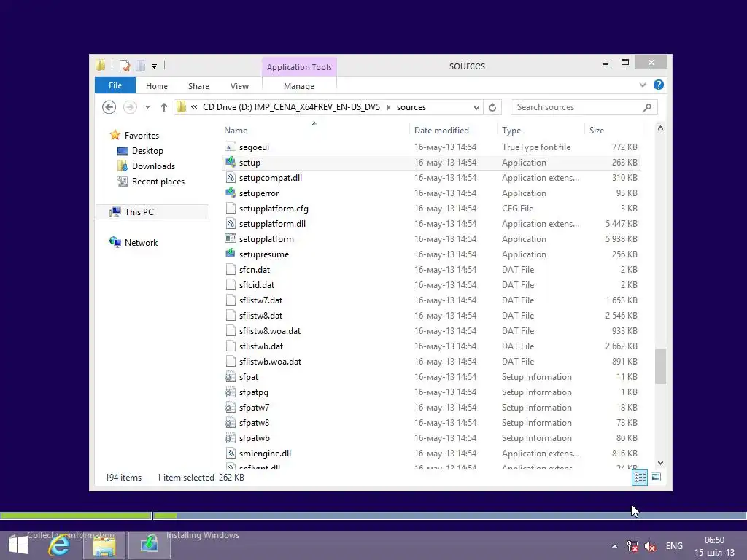This screenshot has height=560, width=747.
Task: Open the Windows Start button
Action: 18,545
